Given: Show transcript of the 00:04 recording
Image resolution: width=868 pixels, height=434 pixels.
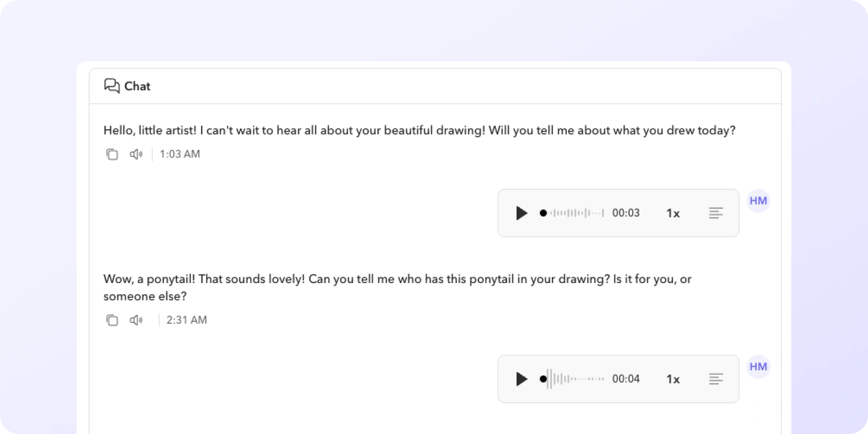Looking at the screenshot, I should click(716, 379).
